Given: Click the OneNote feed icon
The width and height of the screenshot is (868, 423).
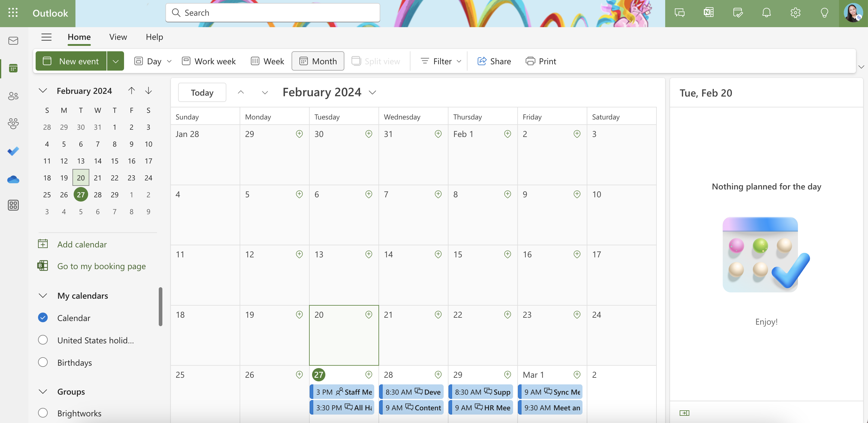Looking at the screenshot, I should (x=708, y=13).
